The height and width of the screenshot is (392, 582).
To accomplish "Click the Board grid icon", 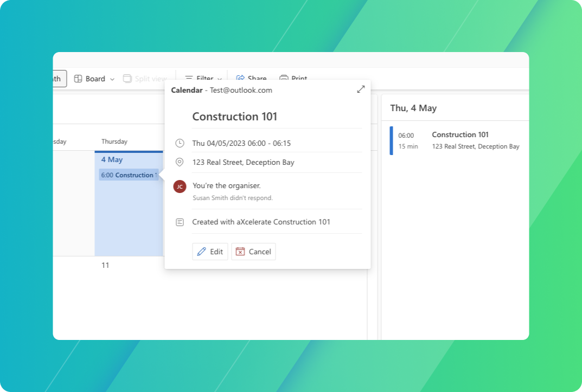I will tap(78, 79).
